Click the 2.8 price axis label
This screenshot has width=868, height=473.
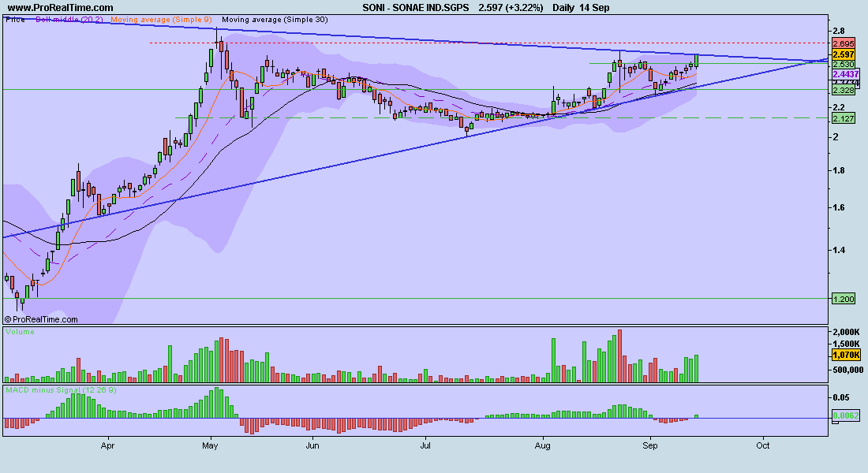[x=839, y=31]
